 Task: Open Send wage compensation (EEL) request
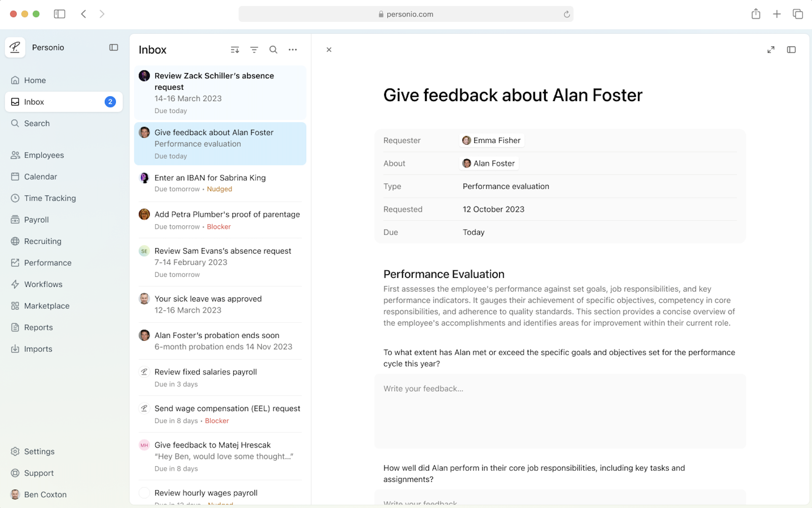(x=220, y=414)
